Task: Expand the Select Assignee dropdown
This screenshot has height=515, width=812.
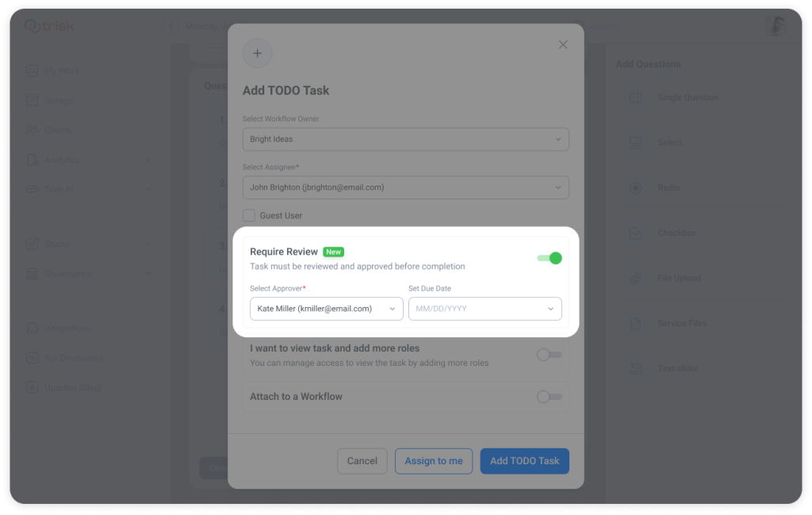Action: click(405, 187)
